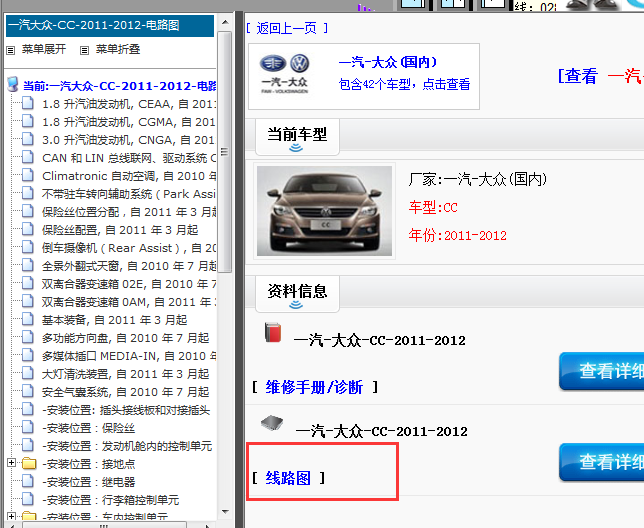Viewport: 644px width, 528px height.
Task: Click the 车型:CC text
Action: (x=433, y=207)
